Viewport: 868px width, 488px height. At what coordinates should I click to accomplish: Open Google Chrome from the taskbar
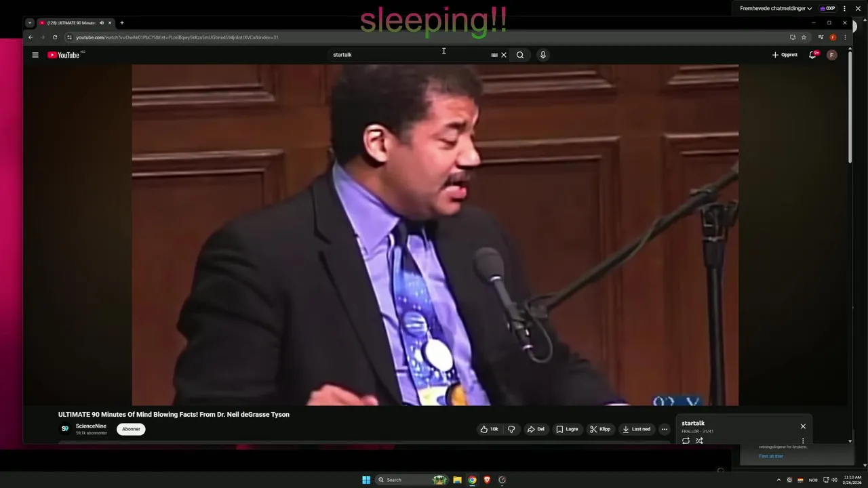pos(472,480)
